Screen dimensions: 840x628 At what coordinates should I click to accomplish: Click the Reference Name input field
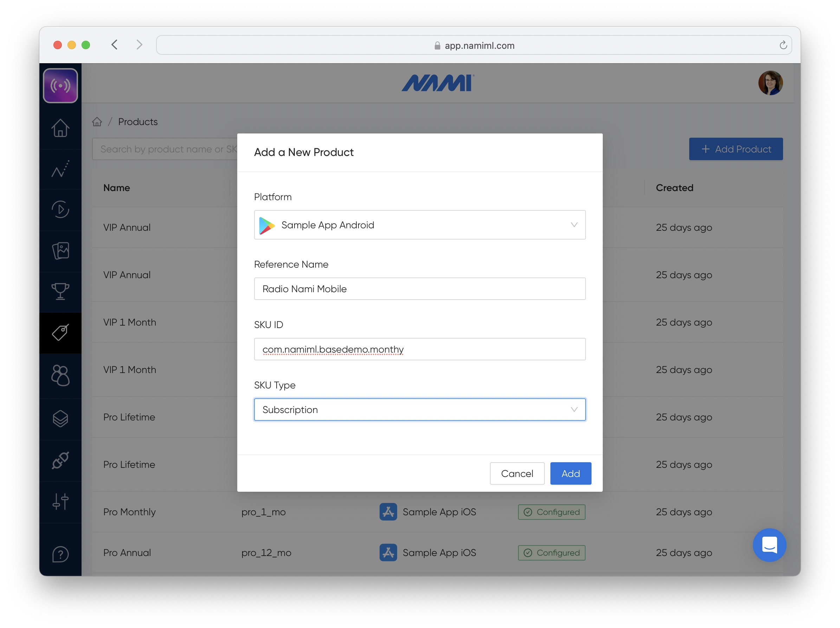coord(419,289)
